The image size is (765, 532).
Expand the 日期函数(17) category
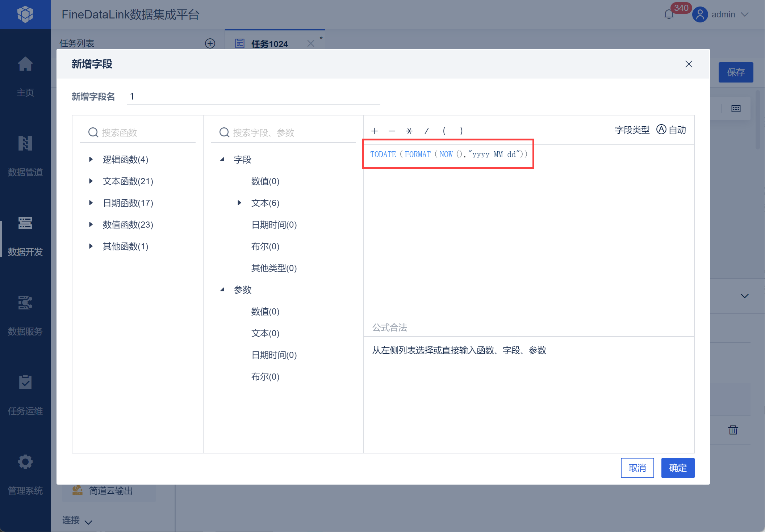[x=91, y=203]
